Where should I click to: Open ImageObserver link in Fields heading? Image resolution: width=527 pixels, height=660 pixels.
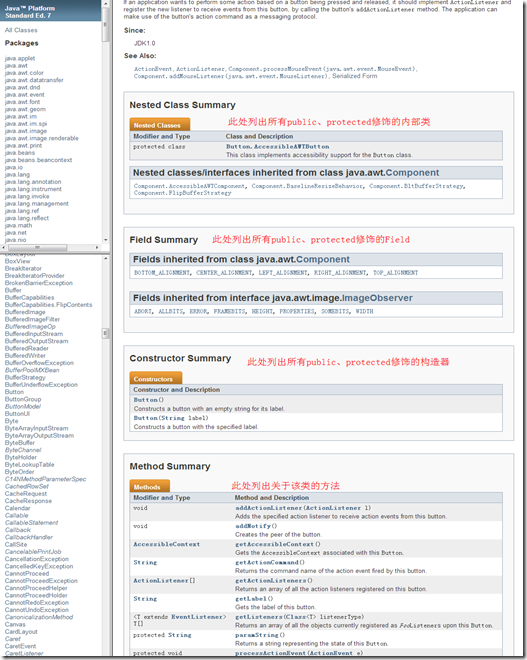(x=377, y=298)
